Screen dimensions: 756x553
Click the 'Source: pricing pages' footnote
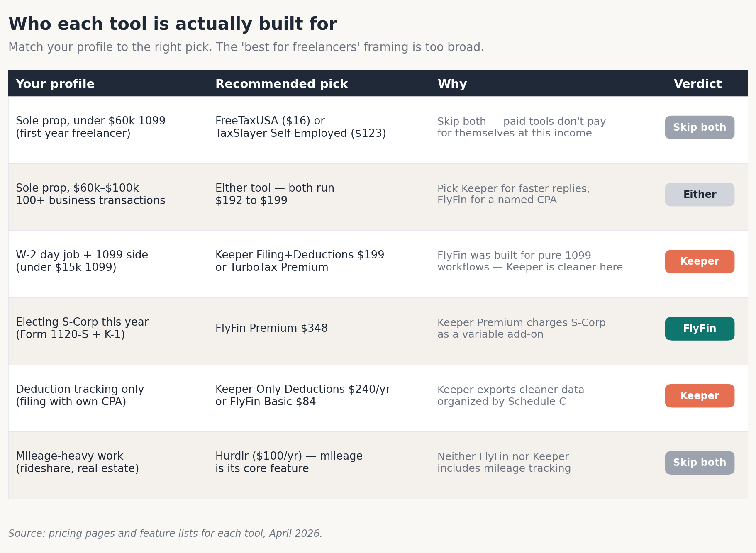coord(165,533)
